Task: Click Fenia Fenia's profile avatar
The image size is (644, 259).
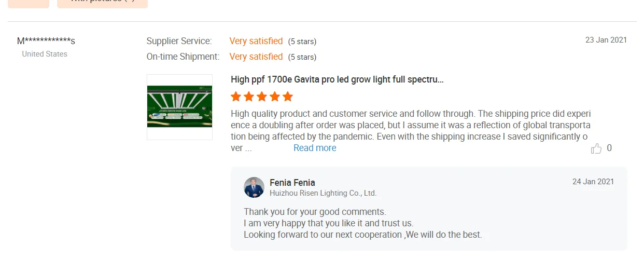Action: [x=254, y=187]
